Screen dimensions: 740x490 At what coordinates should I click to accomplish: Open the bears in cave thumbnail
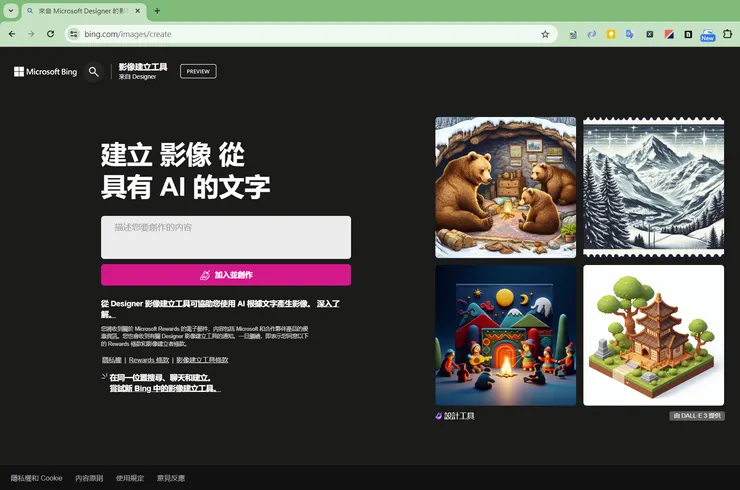[x=505, y=187]
